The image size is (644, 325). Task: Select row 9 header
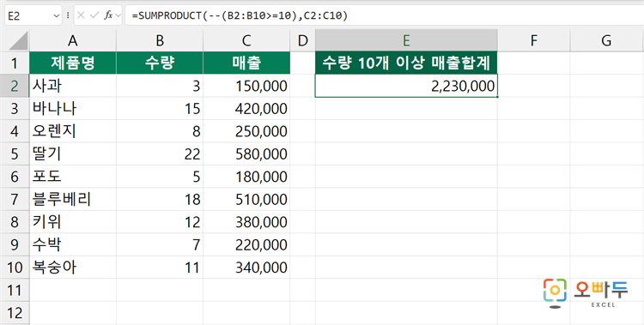pyautogui.click(x=15, y=245)
